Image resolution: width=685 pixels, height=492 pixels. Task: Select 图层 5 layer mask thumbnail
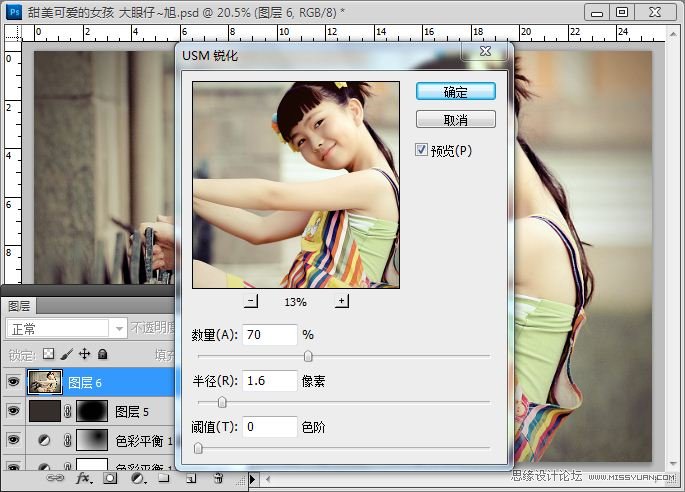pos(92,411)
